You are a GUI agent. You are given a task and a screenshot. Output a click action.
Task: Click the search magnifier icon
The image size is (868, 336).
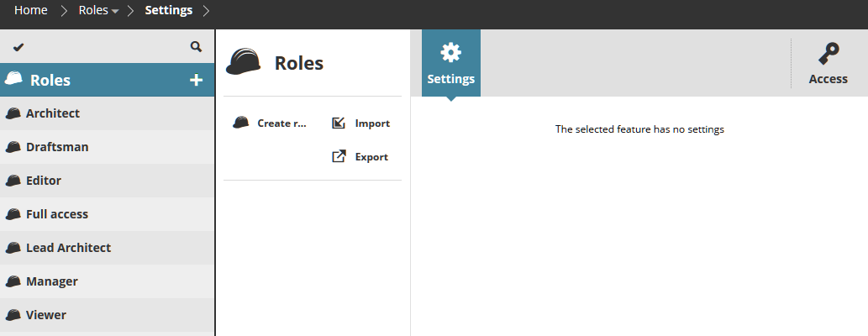pyautogui.click(x=196, y=47)
